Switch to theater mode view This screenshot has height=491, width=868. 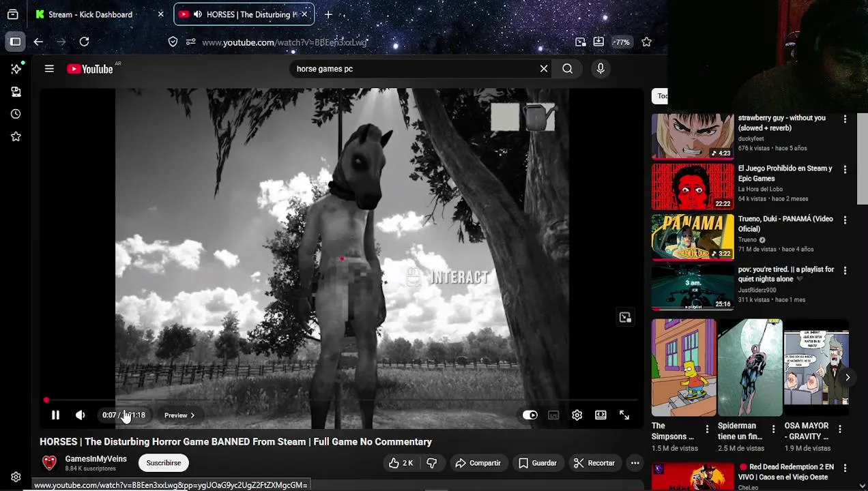[x=601, y=415]
